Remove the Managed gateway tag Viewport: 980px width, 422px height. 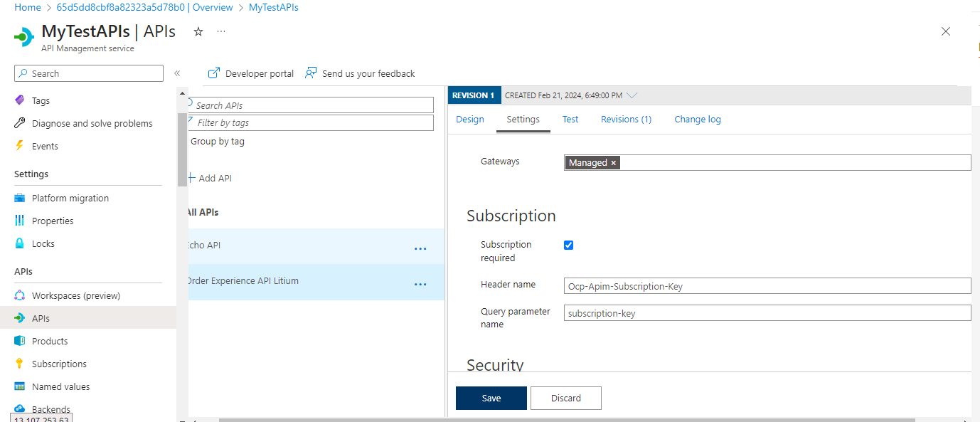coord(613,163)
